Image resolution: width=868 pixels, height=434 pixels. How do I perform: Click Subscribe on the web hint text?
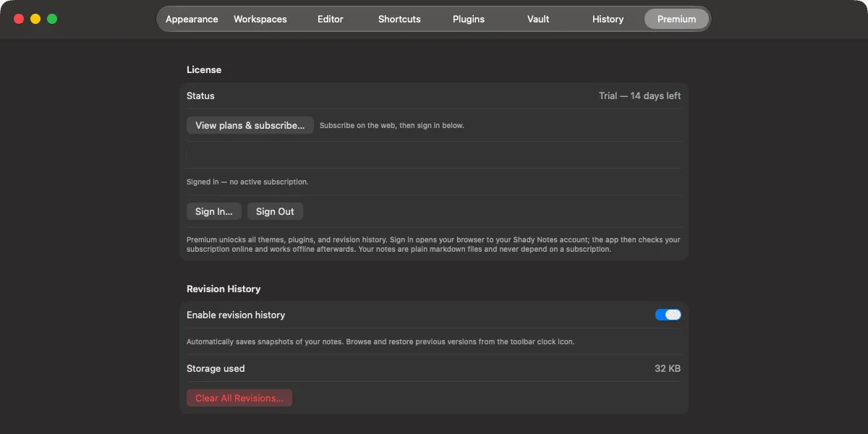(392, 125)
